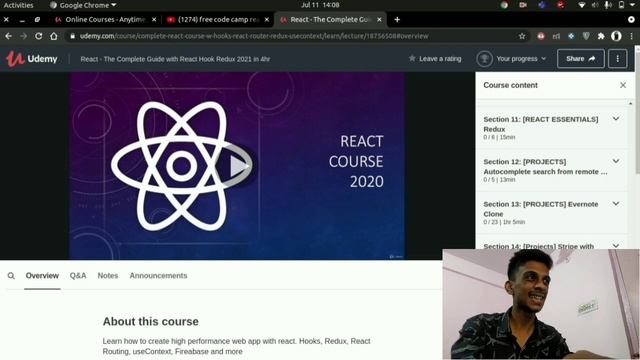640x360 pixels.
Task: Open Section 12 Autocomplete search title
Action: click(x=545, y=167)
